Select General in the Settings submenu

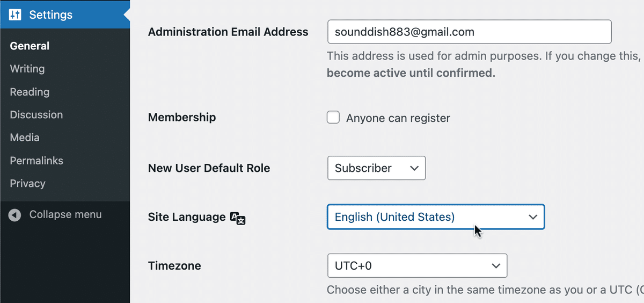point(30,46)
